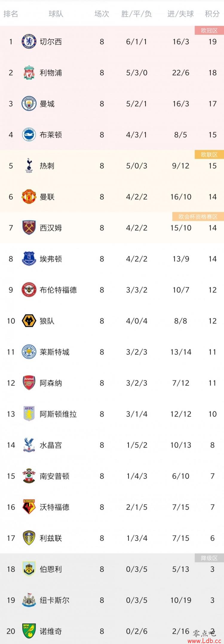224x644 pixels.
Task: Open the Brighton club badge
Action: click(x=29, y=135)
